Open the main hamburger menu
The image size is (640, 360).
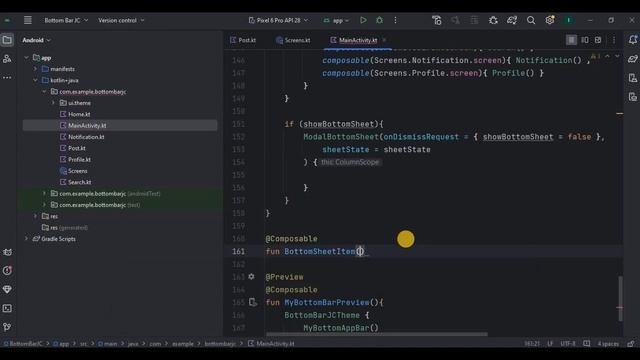(28, 20)
